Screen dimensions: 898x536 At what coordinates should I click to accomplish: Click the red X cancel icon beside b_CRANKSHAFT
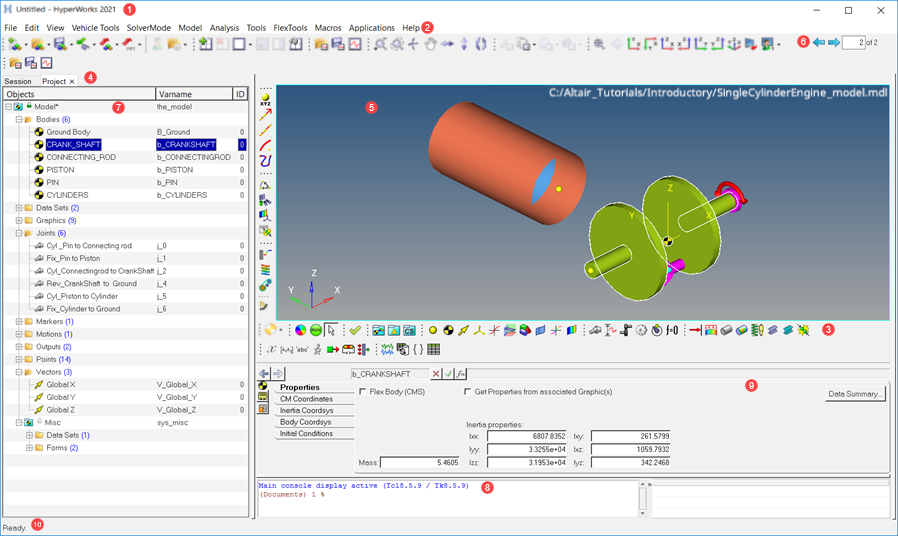click(x=436, y=374)
